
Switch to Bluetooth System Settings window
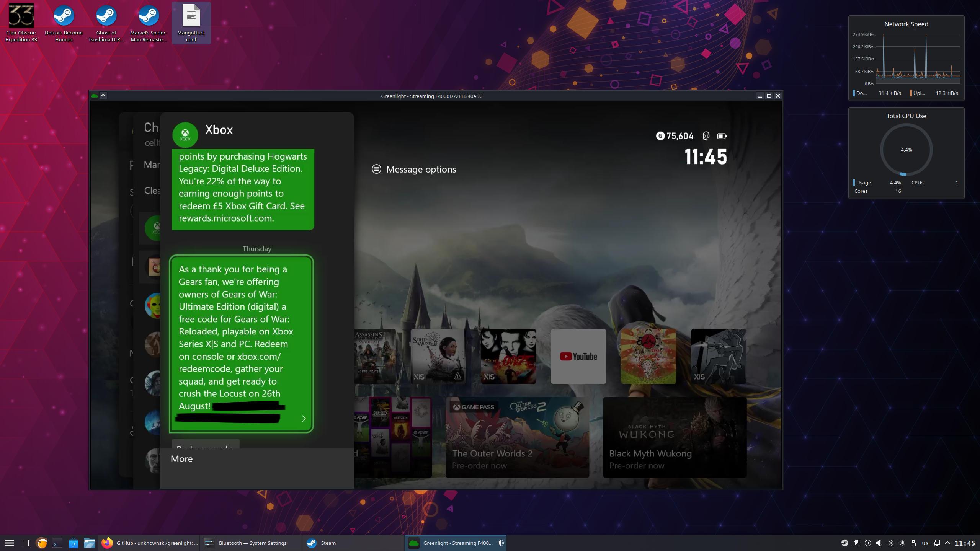(251, 543)
